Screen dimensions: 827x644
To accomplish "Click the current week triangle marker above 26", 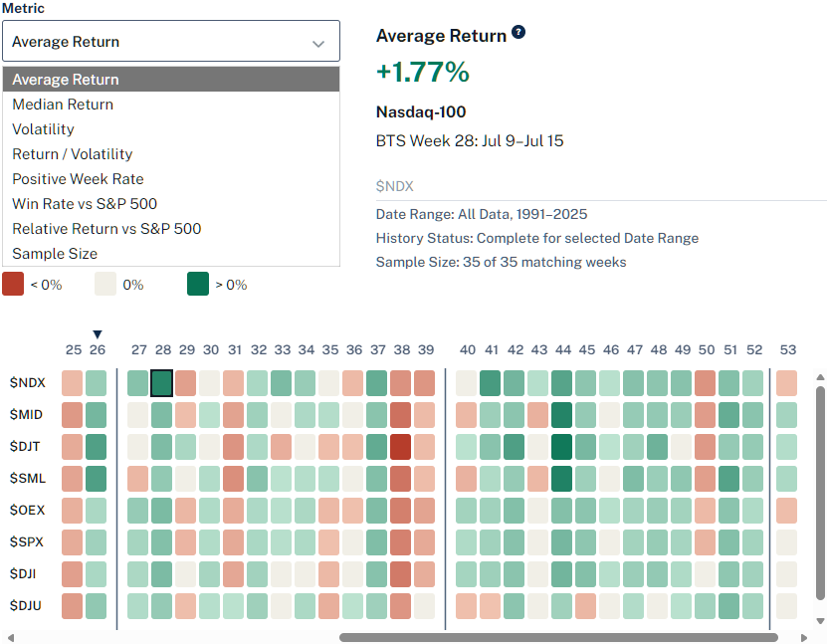I will (x=98, y=334).
